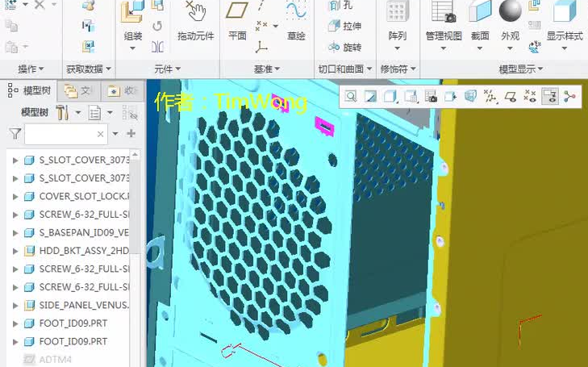Switch to the folder browser 文 tab
Image resolution: width=588 pixels, height=367 pixels.
tap(78, 90)
